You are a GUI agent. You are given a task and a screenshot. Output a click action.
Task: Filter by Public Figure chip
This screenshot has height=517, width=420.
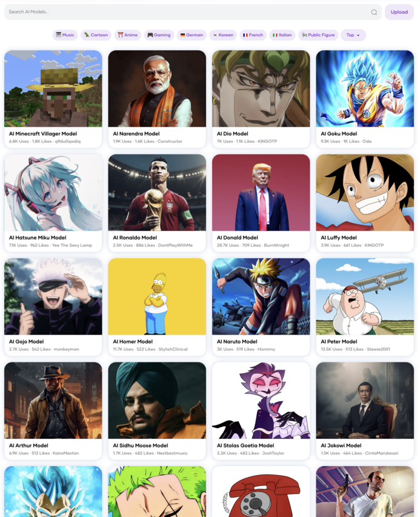tap(318, 35)
